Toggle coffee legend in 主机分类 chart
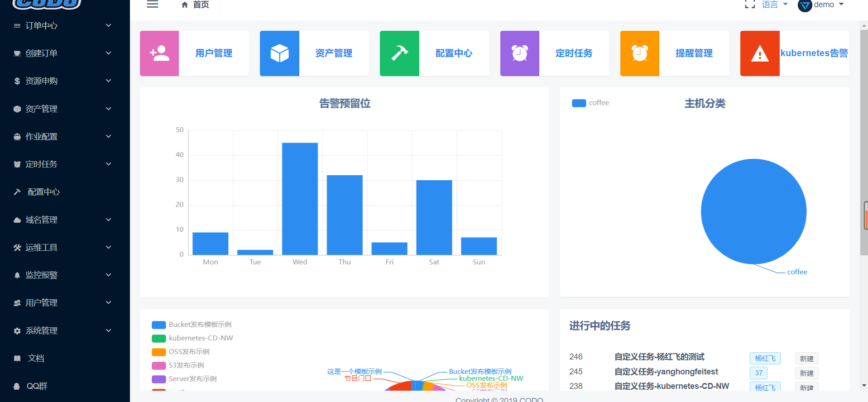This screenshot has height=402, width=868. click(x=590, y=103)
